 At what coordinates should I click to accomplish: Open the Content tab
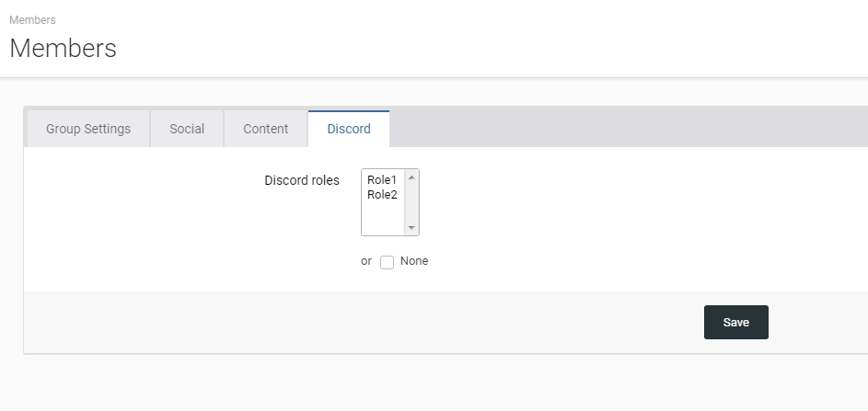(266, 129)
